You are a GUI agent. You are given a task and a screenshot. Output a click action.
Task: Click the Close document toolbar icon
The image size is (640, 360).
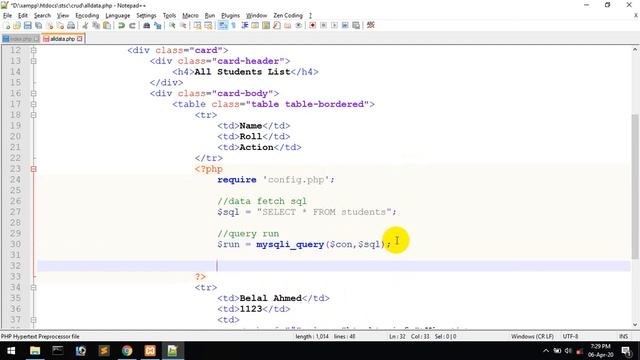(x=50, y=25)
